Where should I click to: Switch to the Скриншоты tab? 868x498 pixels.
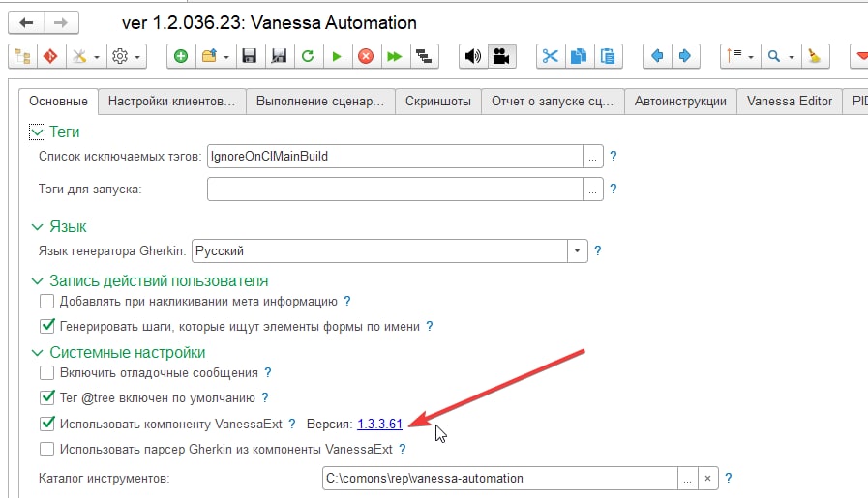pyautogui.click(x=438, y=102)
